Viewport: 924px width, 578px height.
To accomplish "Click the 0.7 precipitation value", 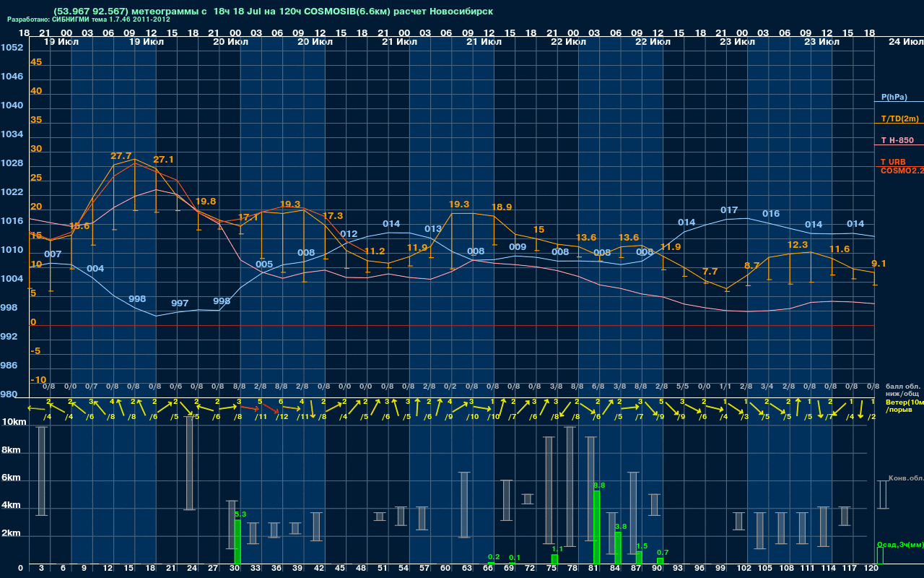I will (x=663, y=552).
